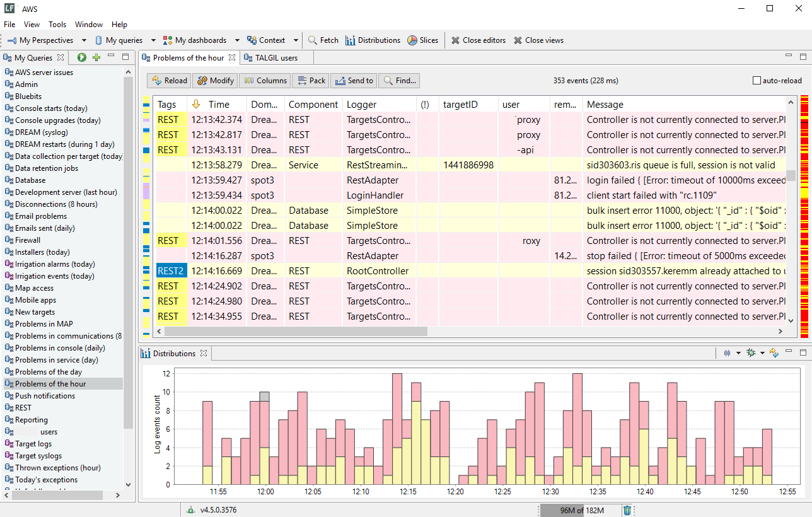Close the Problems of the hour tab
This screenshot has width=812, height=517.
coord(232,57)
